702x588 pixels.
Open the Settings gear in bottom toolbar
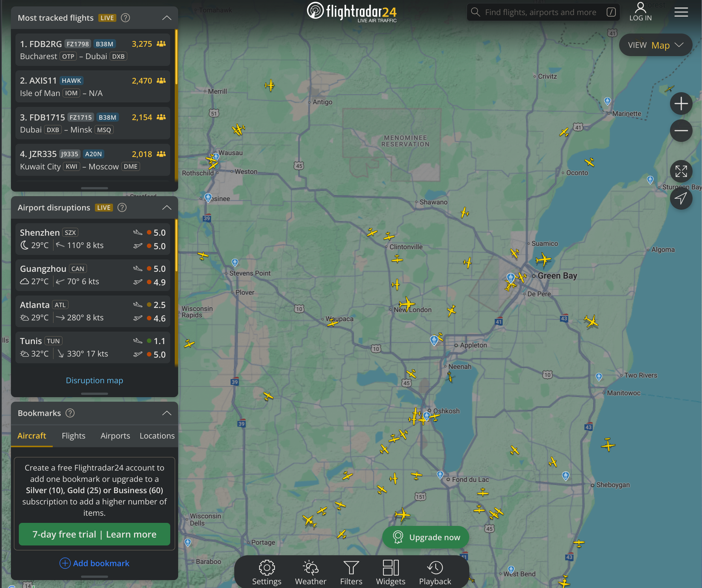[x=267, y=573]
